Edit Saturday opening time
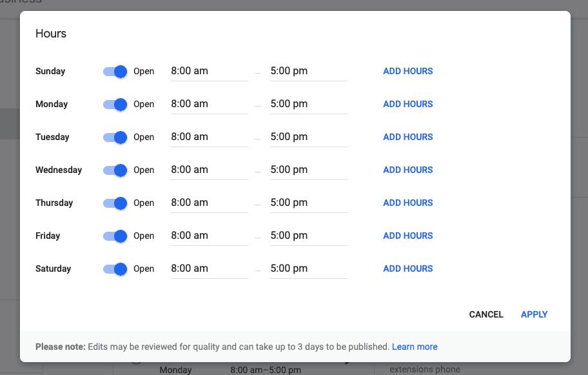Viewport: 588px width, 375px height. click(209, 269)
